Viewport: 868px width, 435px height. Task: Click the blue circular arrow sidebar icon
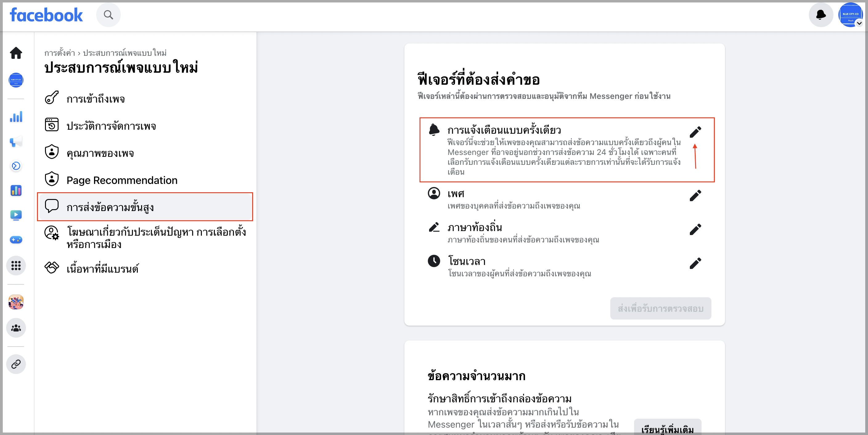click(x=16, y=166)
